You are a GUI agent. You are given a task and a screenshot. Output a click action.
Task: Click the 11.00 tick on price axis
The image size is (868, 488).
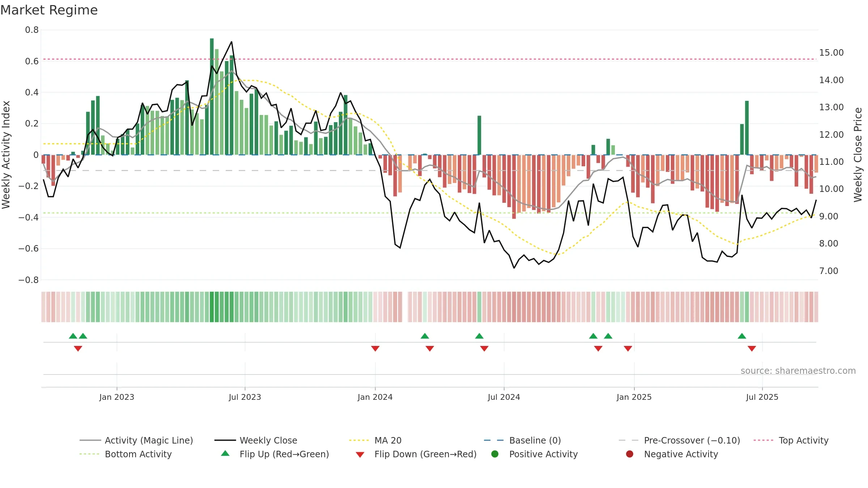click(x=831, y=162)
